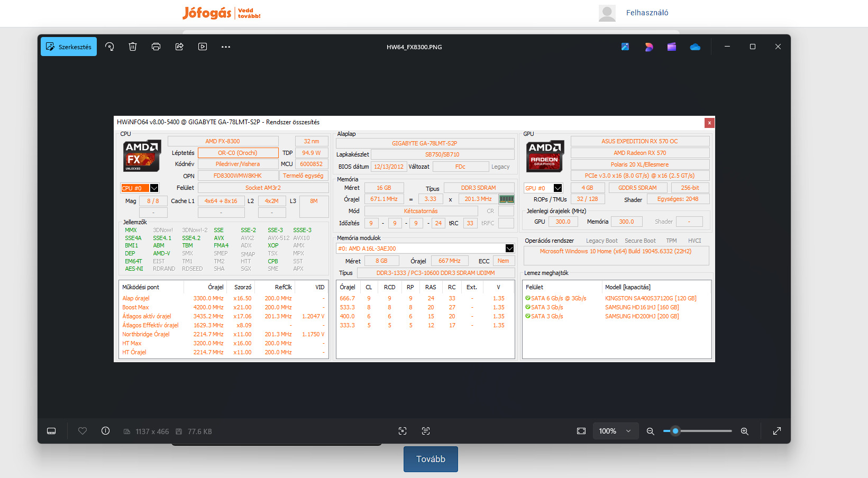Click the Boost Max row label
Screen dimensions: 868x478
pyautogui.click(x=135, y=307)
